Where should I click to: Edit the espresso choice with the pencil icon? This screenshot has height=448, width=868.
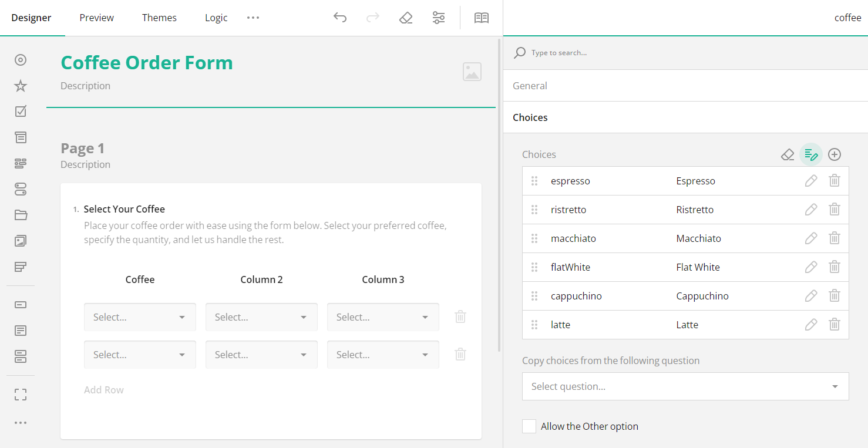(811, 180)
